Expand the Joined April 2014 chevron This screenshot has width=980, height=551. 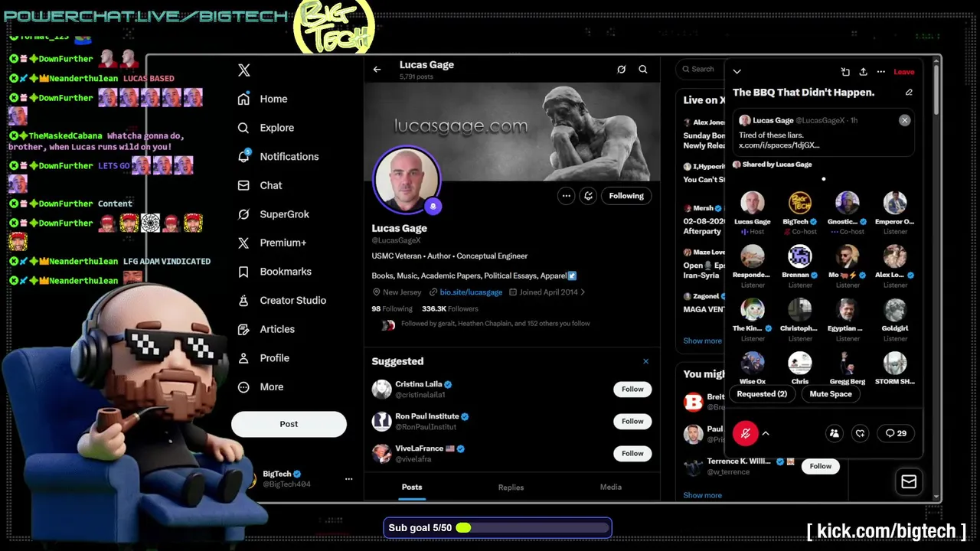[x=583, y=292]
